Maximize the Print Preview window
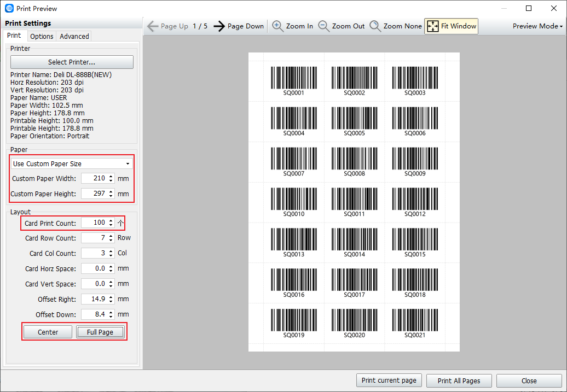 (529, 8)
